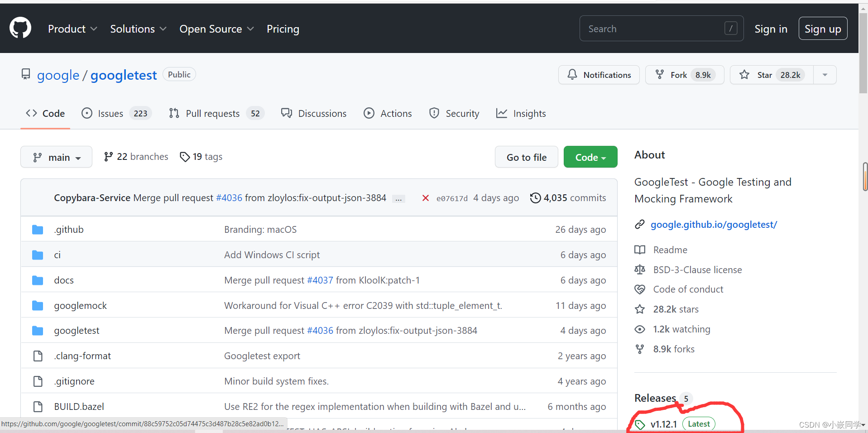Click the Code of conduct heart icon
The width and height of the screenshot is (868, 433).
tap(640, 289)
